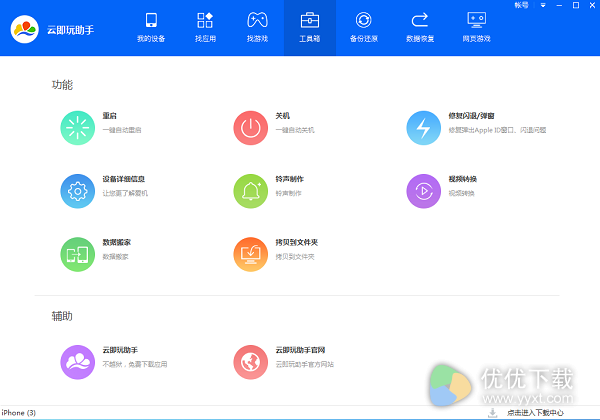Open the 设备详细信息 gear icon
The image size is (600, 420).
tap(78, 191)
